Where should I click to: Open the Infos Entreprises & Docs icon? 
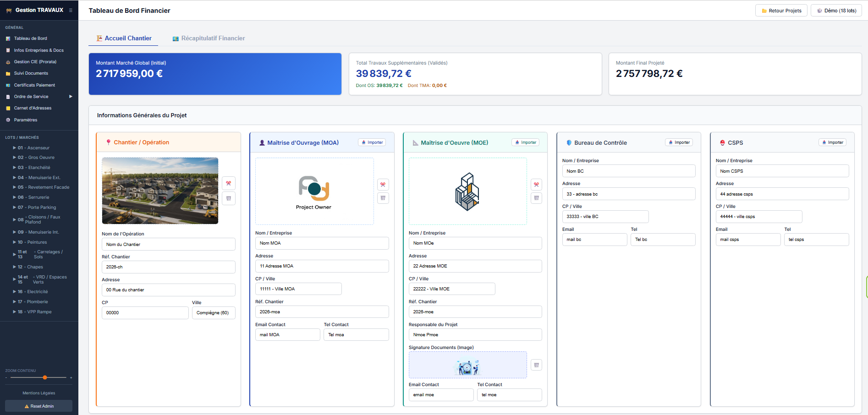7,50
